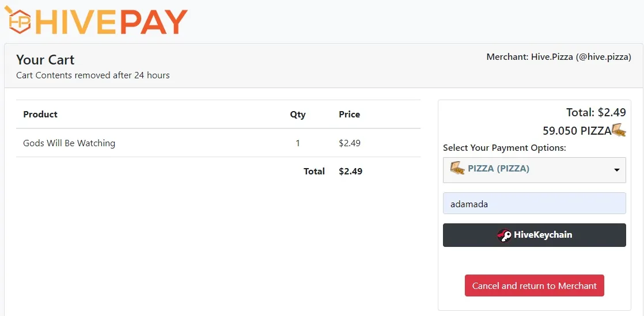This screenshot has height=316, width=644.
Task: Click the Select Your Payment Options label
Action: 505,148
